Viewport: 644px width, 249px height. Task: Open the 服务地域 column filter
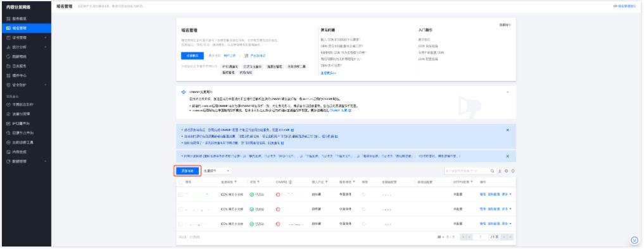coord(353,182)
